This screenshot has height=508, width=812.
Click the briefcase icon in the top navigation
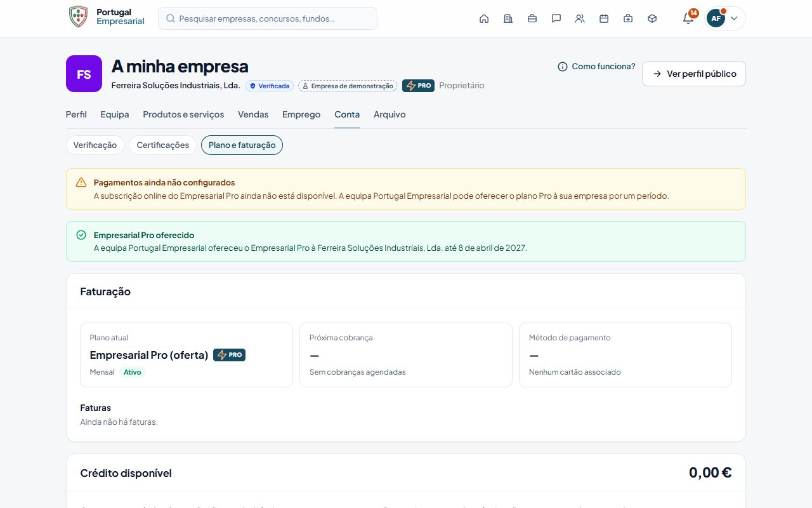tap(532, 18)
